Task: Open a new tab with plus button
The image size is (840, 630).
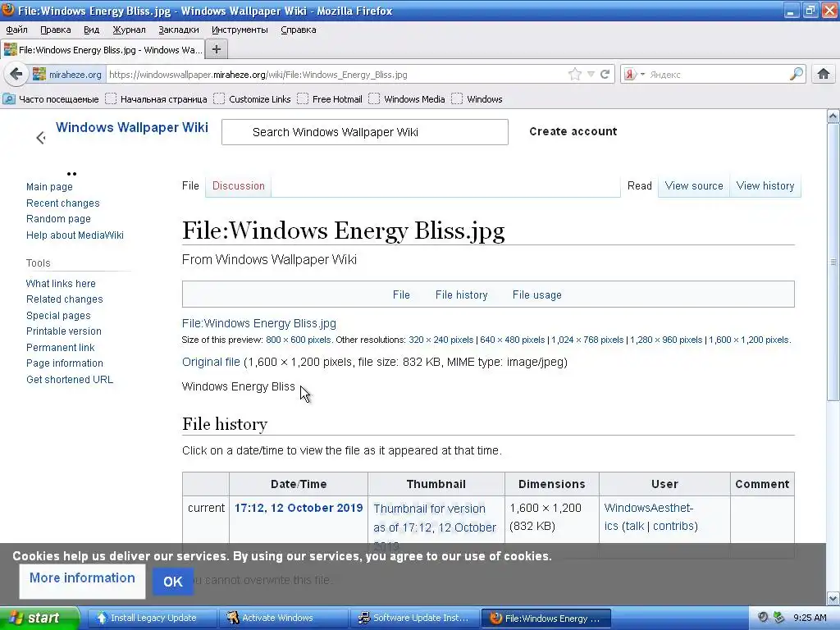Action: 217,49
